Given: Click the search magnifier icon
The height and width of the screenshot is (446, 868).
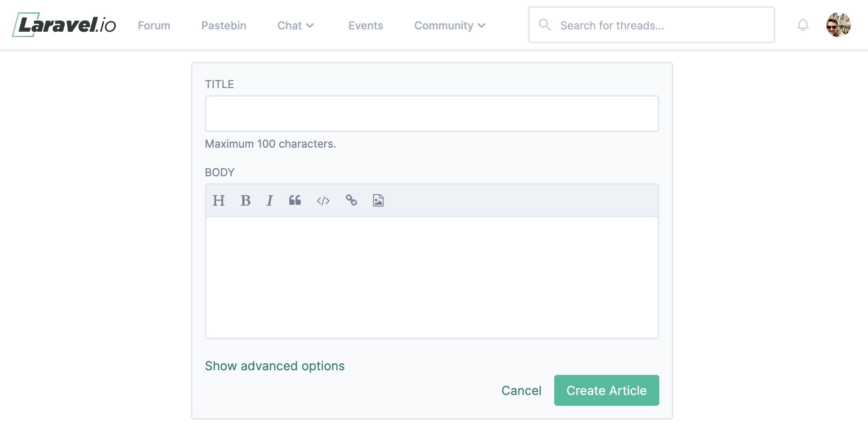Looking at the screenshot, I should point(545,25).
